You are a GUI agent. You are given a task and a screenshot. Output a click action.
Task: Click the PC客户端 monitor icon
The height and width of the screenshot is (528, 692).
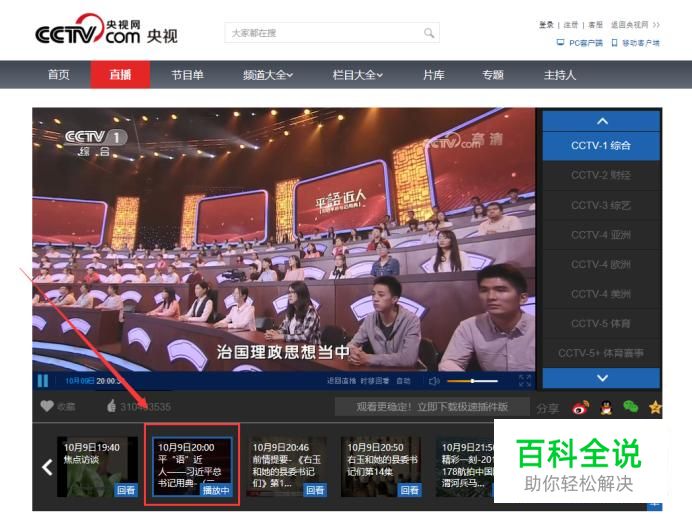(560, 43)
